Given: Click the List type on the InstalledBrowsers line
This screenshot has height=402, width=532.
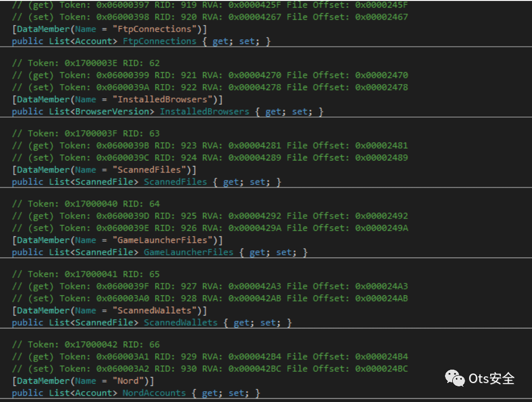Looking at the screenshot, I should 59,112.
